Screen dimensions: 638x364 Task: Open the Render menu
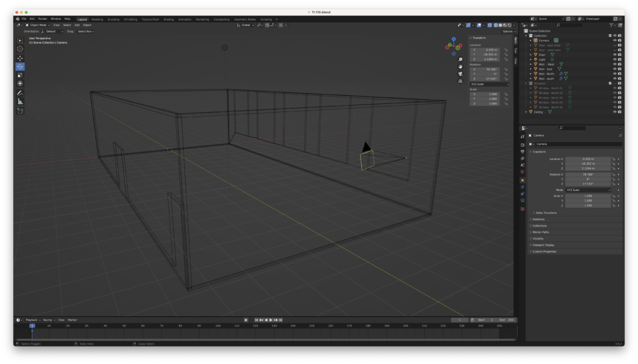click(x=42, y=19)
